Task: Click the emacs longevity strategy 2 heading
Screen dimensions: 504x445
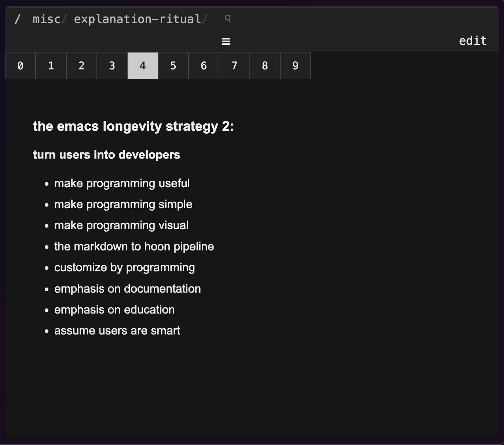Action: pyautogui.click(x=133, y=126)
